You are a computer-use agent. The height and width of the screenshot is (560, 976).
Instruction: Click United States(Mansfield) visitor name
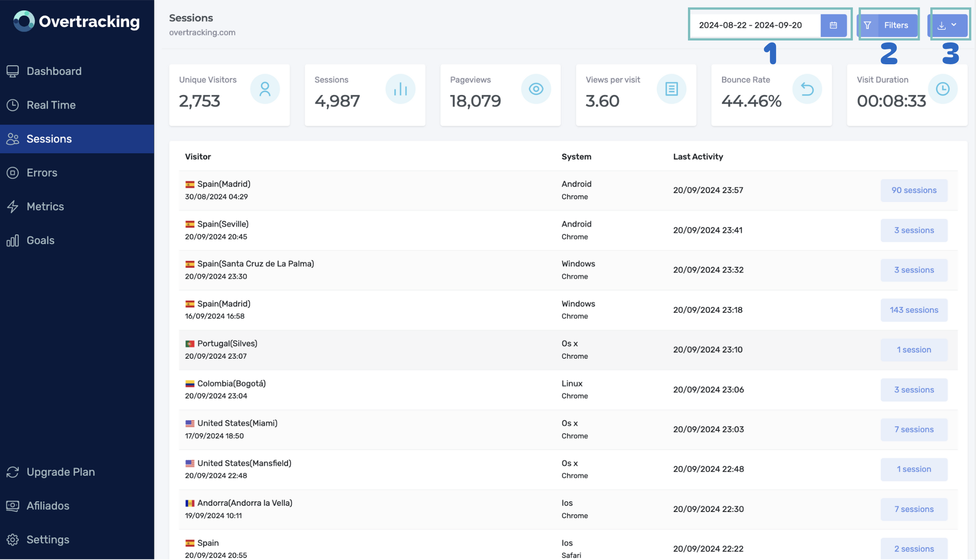(x=244, y=463)
